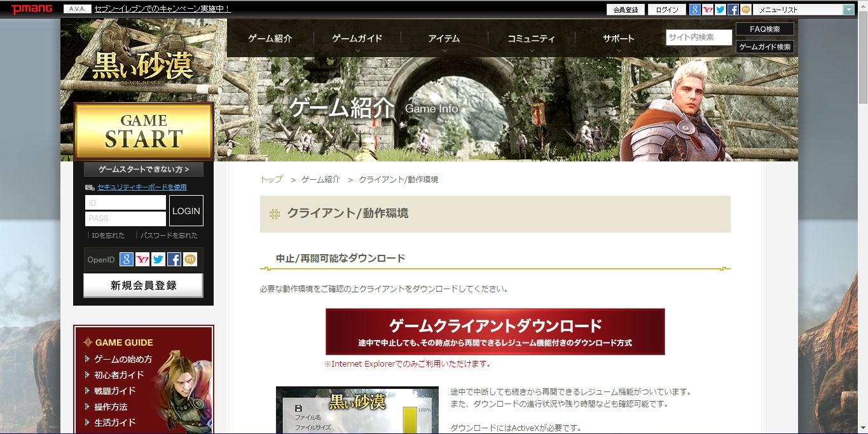Screen dimensions: 868x434
Task: Click the クライアント/動作環境 page heading
Action: (x=348, y=214)
